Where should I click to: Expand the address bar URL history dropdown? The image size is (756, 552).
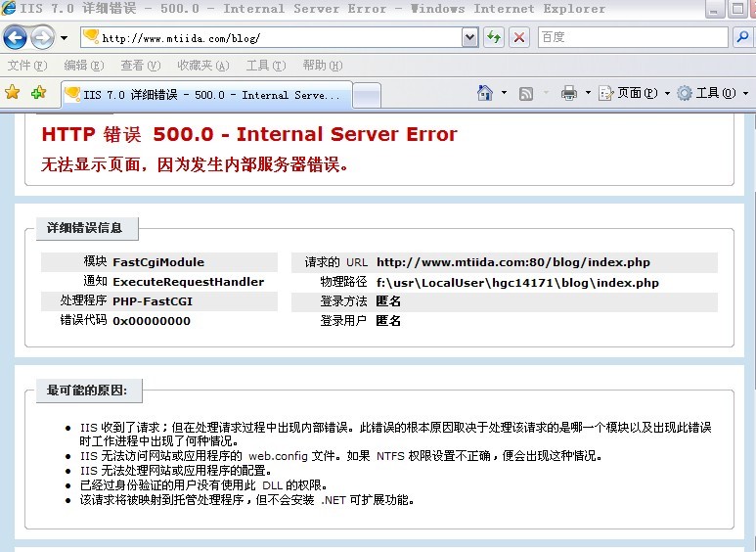point(470,37)
